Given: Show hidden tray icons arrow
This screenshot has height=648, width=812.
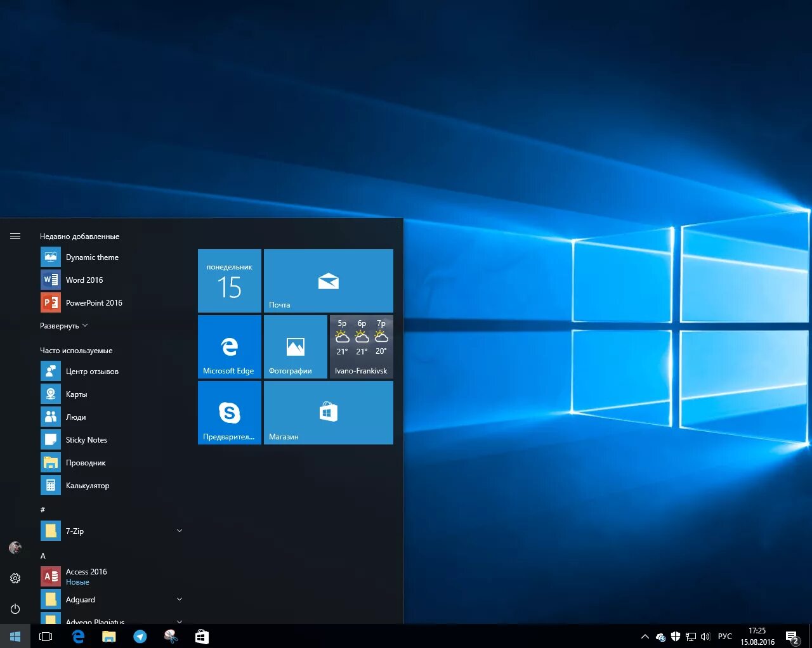Looking at the screenshot, I should point(645,636).
